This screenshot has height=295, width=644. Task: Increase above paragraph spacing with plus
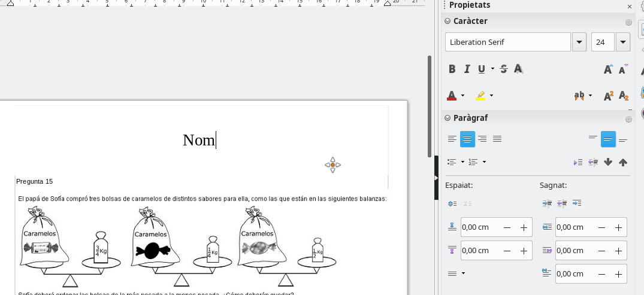pos(524,227)
